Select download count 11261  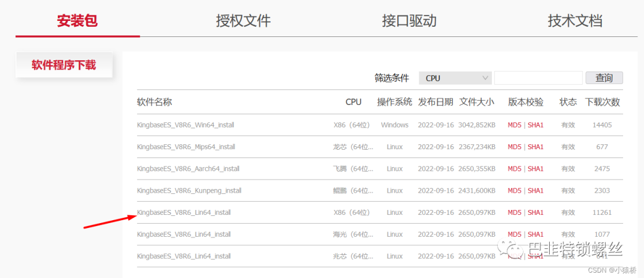coord(602,212)
